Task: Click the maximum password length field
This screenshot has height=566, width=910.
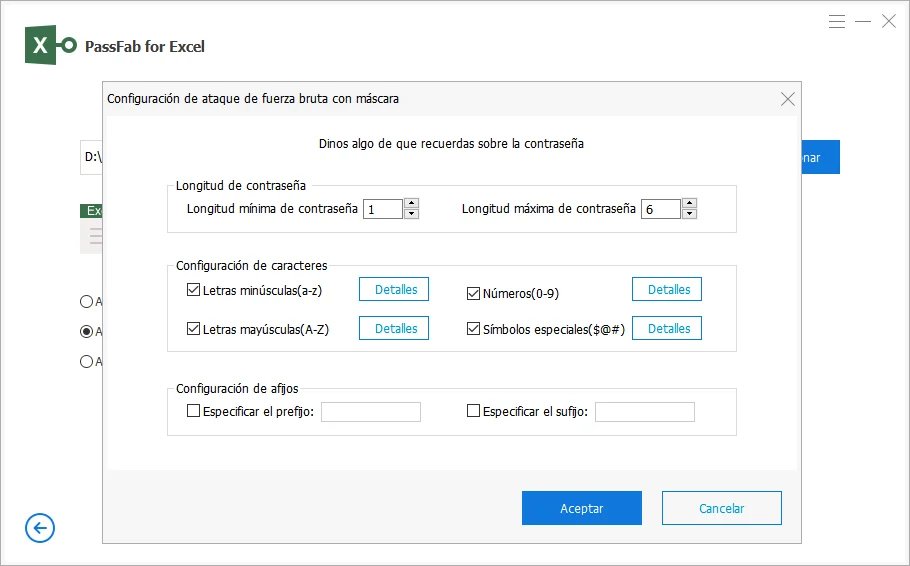Action: tap(661, 209)
